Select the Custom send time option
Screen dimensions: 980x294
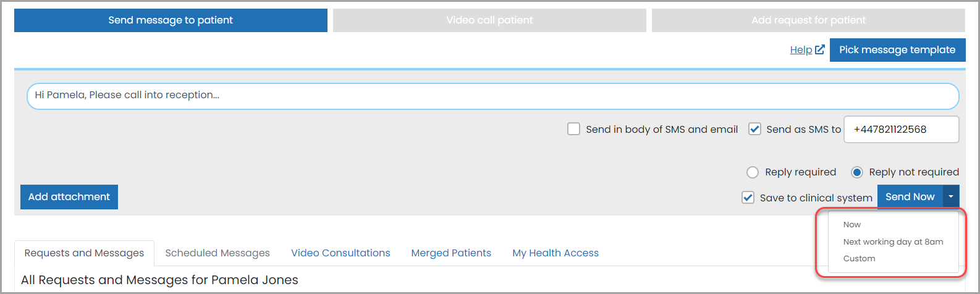859,259
